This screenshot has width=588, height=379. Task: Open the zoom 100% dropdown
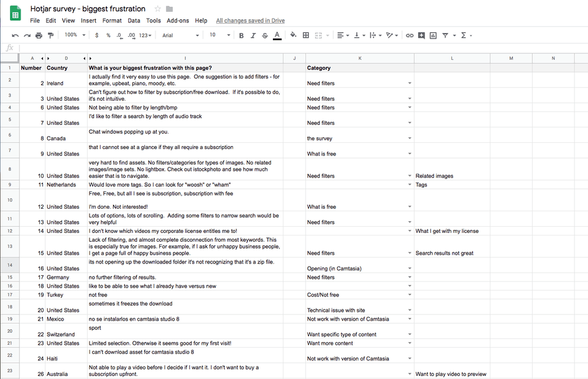click(x=75, y=35)
